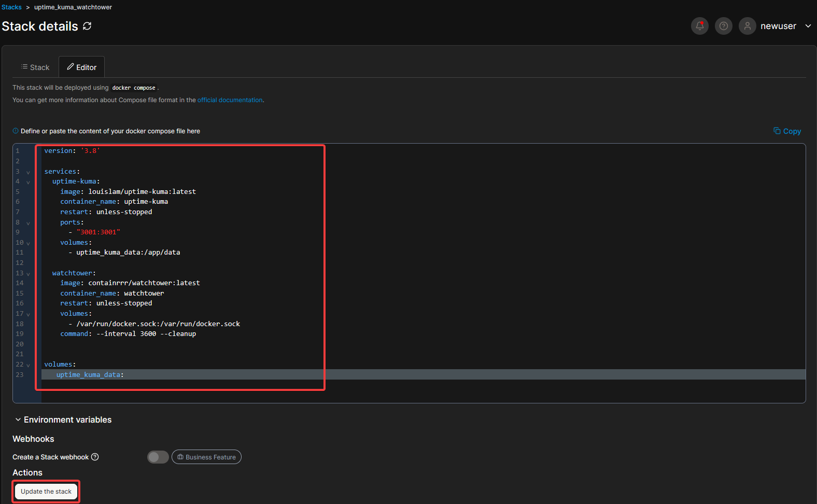
Task: Collapse the top-level volumes block at line 22
Action: click(x=28, y=365)
